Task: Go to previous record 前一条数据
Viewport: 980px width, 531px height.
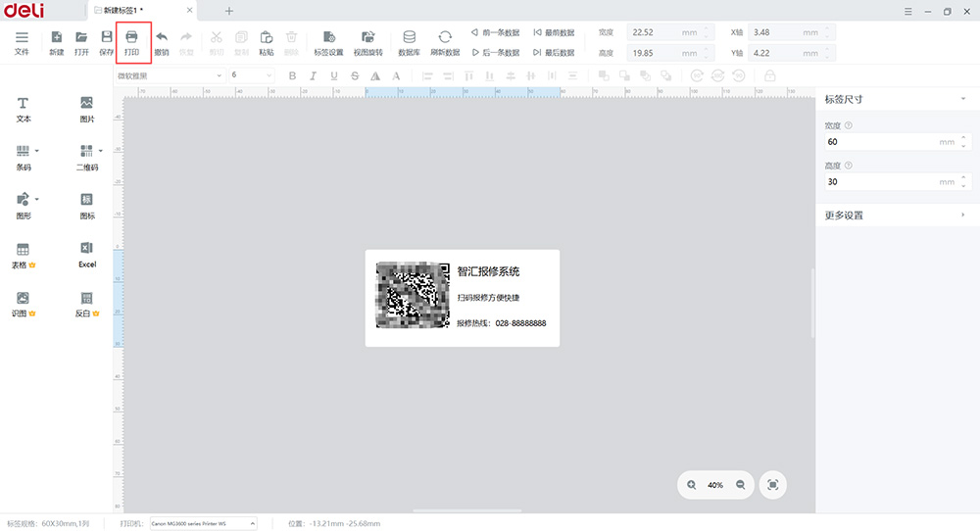Action: (x=496, y=32)
